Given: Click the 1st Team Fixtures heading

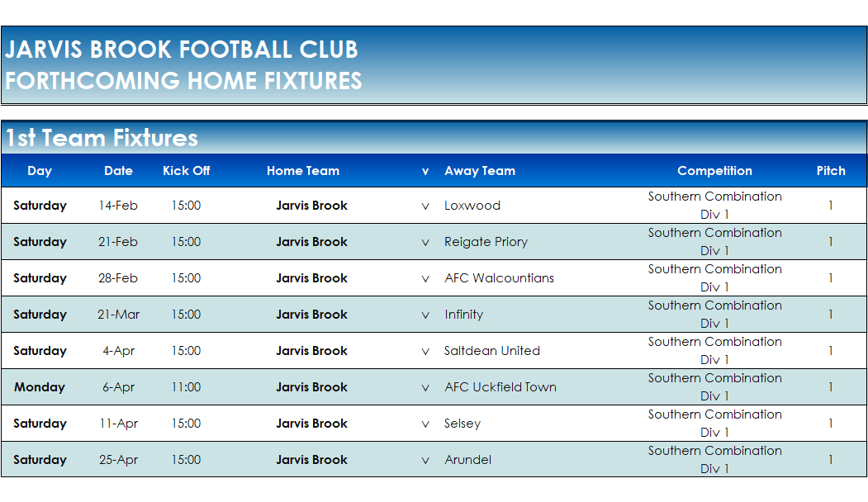Looking at the screenshot, I should coord(102,138).
